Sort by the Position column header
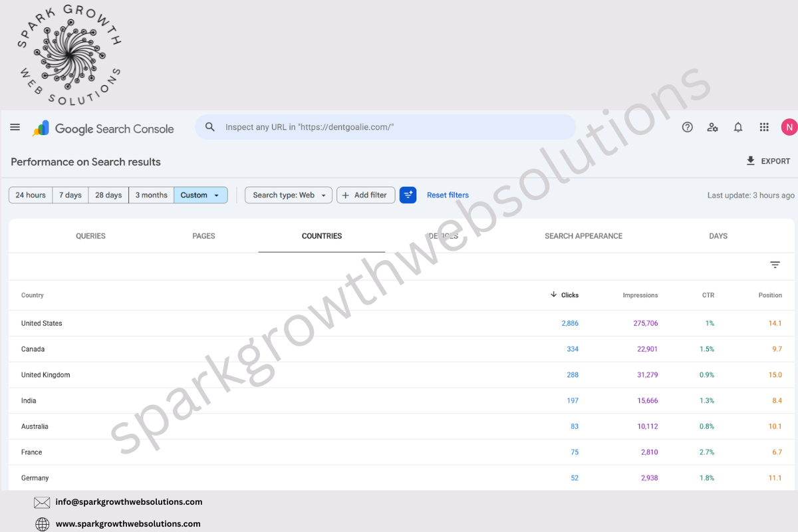The width and height of the screenshot is (798, 532). [x=770, y=295]
